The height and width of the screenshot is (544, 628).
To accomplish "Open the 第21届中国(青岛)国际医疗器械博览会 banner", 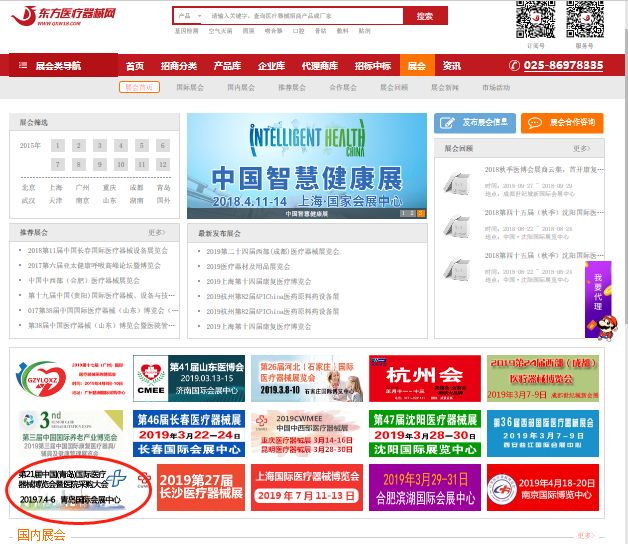I will pos(72,488).
